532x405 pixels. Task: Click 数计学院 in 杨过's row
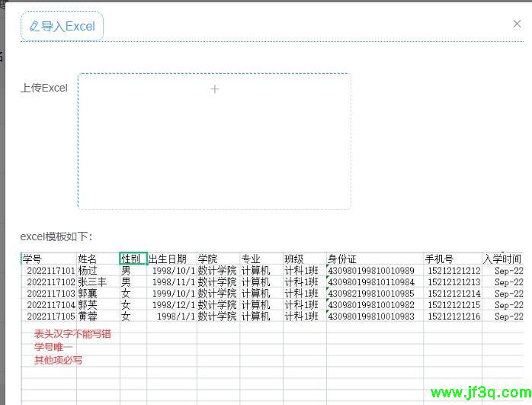tap(217, 271)
